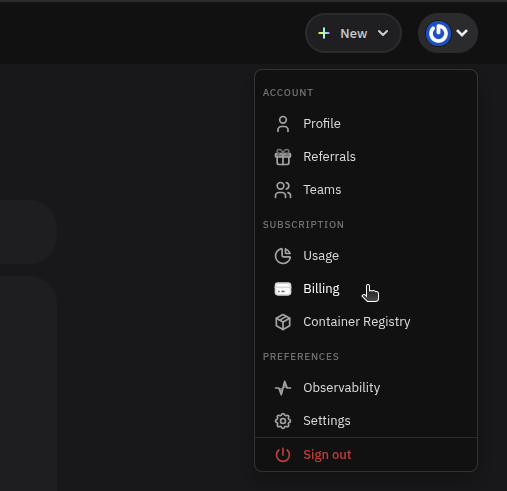Click the Teams people icon
The height and width of the screenshot is (491, 507).
click(x=283, y=190)
